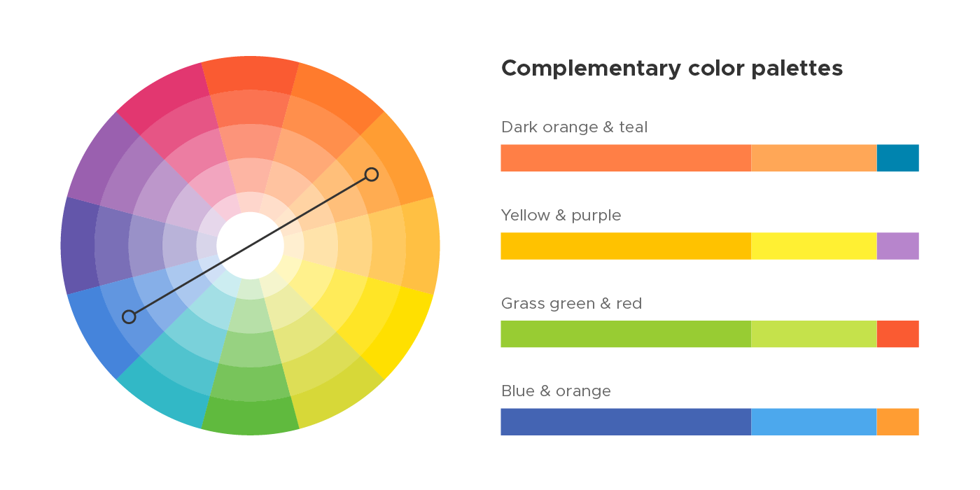
Task: Select the purple swatch in Yellow & purple palette
Action: [897, 246]
